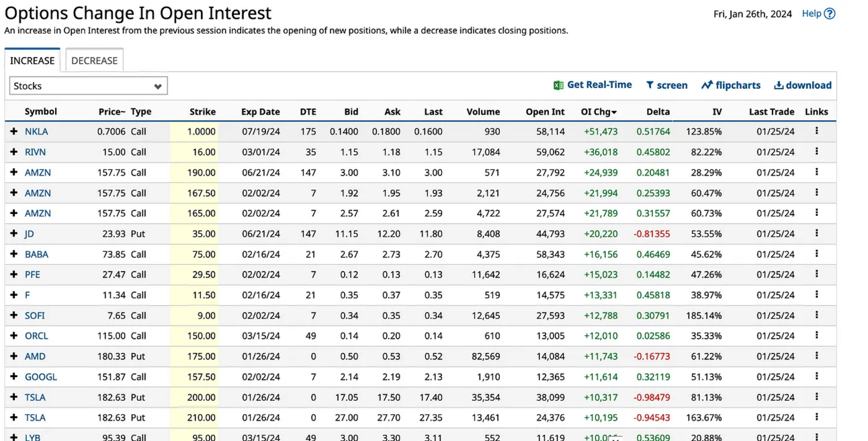The height and width of the screenshot is (441, 868).
Task: Open the Links menu for the JD put row
Action: click(816, 234)
